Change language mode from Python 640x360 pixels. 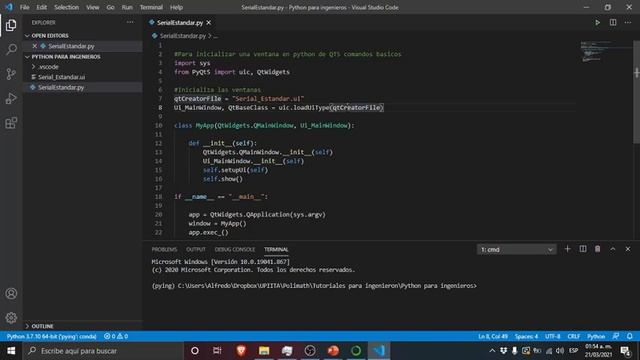(x=596, y=336)
